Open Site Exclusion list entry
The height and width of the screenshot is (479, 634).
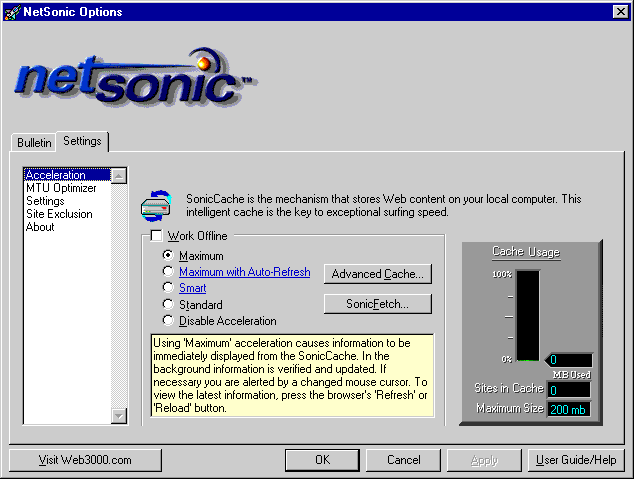67,214
